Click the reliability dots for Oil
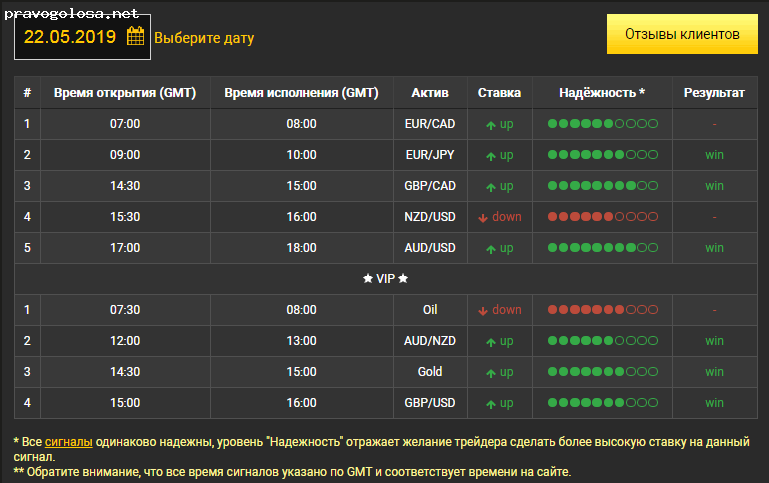The image size is (769, 483). pos(602,309)
